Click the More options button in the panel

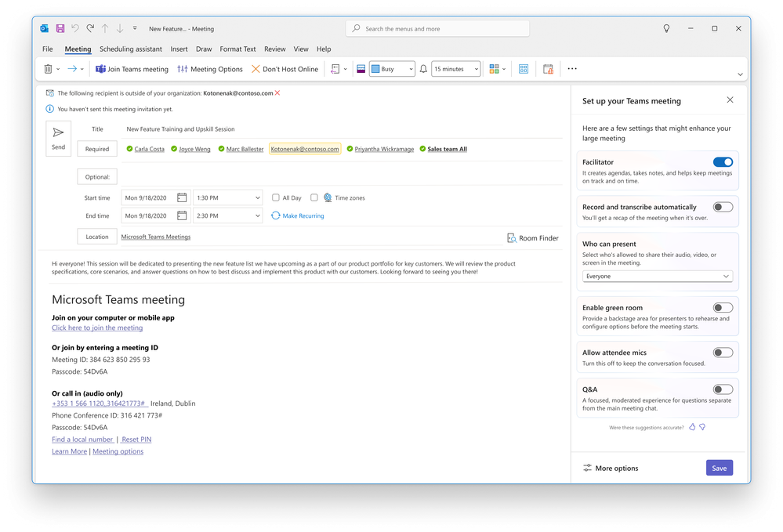[x=611, y=468]
